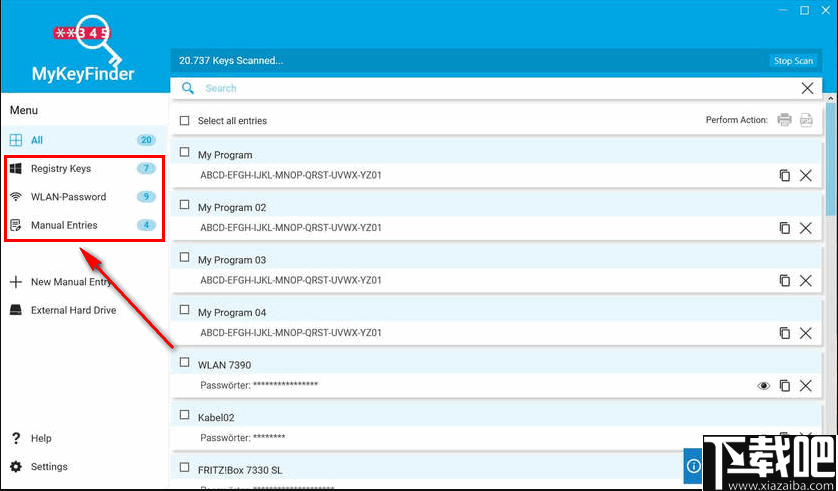Click the scrollbar up arrow
This screenshot has height=491, width=838.
click(831, 99)
